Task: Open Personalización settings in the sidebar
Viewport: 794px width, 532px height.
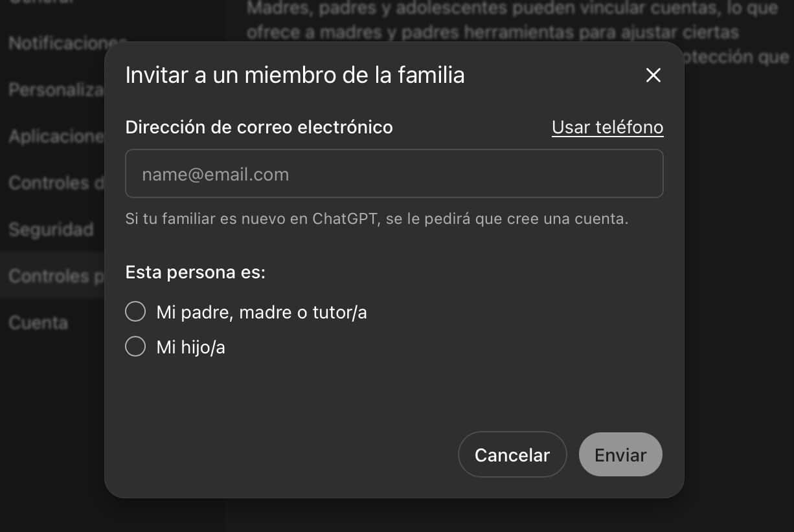Action: 56,90
